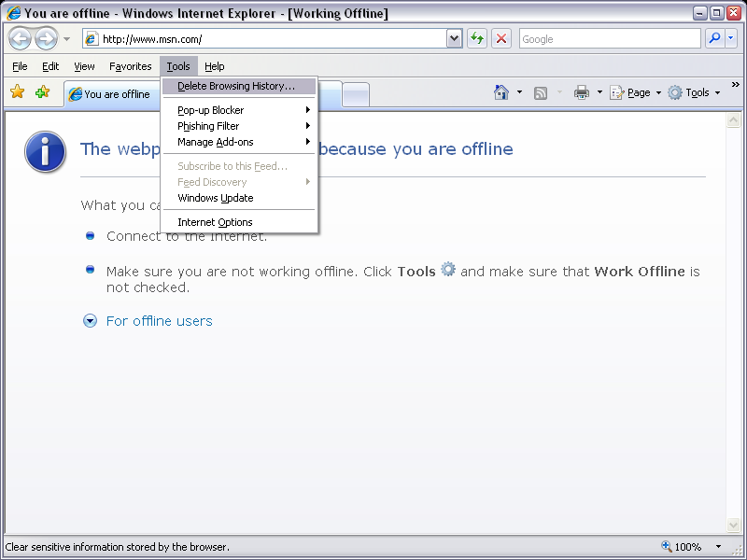Go back with the Back arrow button
The image size is (747, 560).
click(20, 39)
